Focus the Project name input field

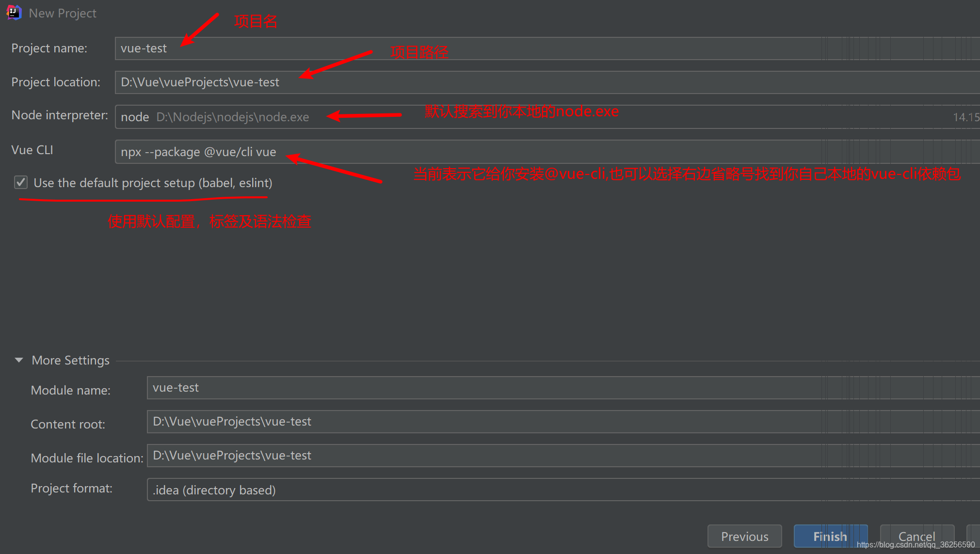tap(436, 48)
